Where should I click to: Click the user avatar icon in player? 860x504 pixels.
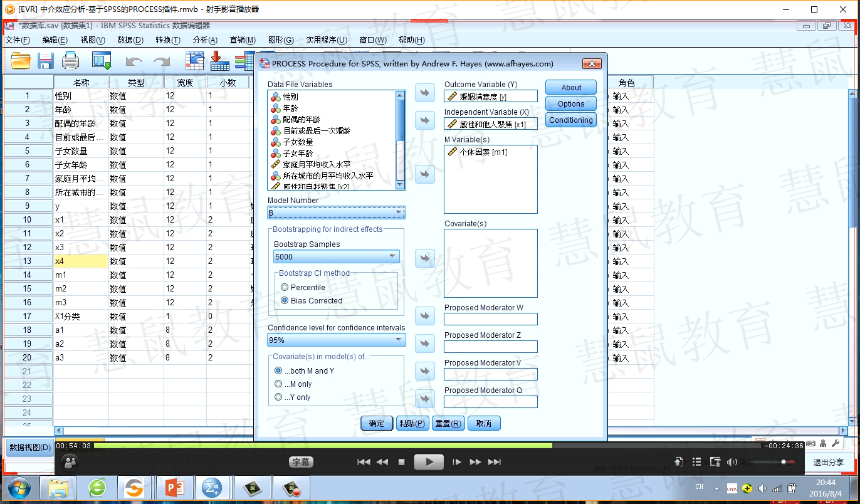(x=70, y=463)
